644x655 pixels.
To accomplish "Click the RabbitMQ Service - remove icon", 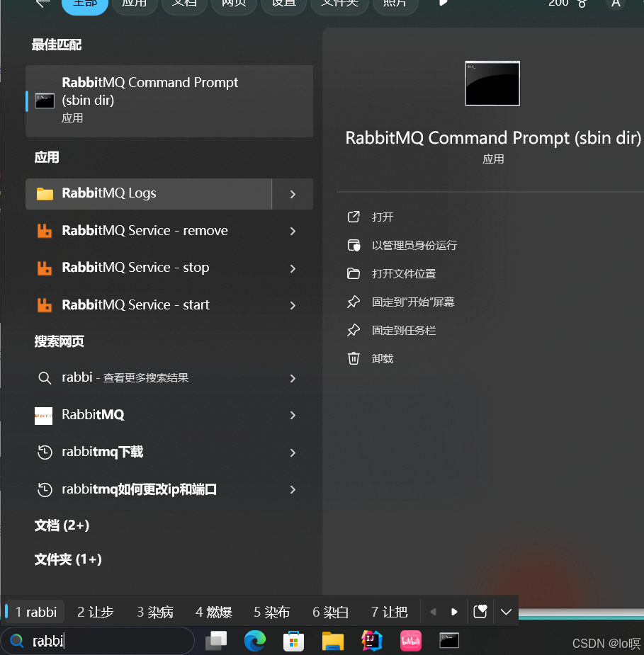I will point(45,231).
